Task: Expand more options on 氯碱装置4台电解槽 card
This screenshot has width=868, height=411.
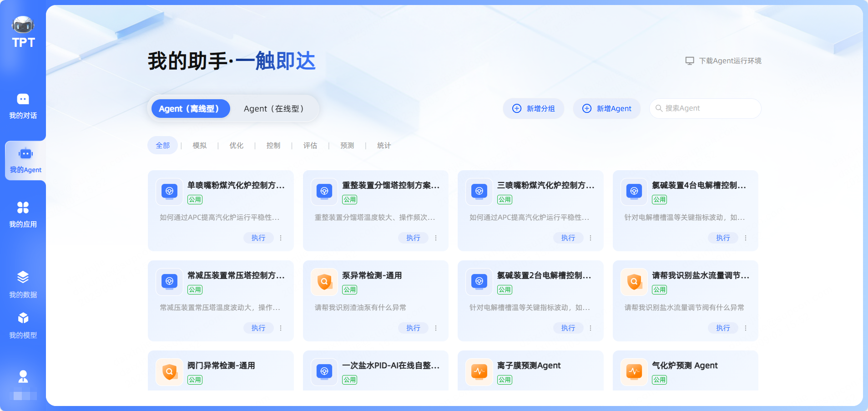Action: (746, 238)
